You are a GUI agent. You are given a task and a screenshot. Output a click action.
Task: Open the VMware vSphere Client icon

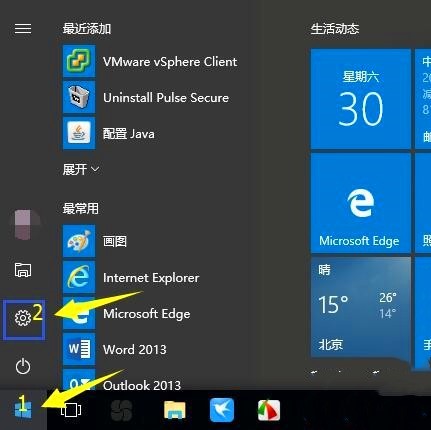click(x=79, y=61)
